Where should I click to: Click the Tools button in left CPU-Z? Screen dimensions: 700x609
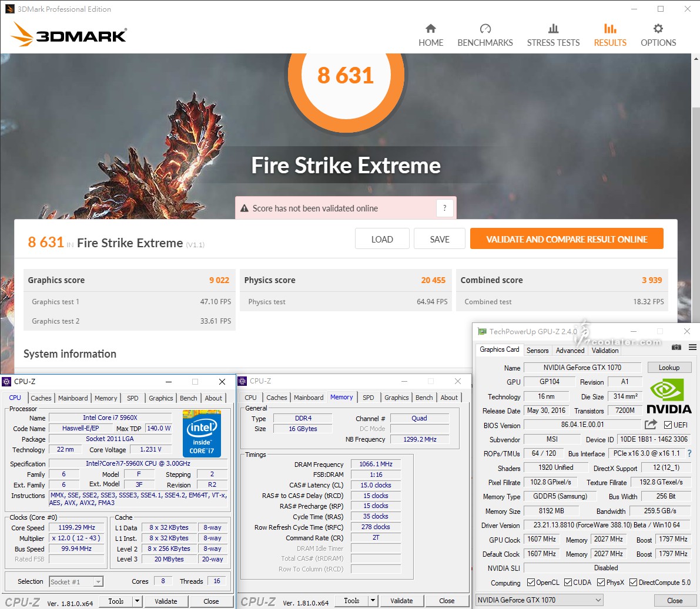[x=116, y=601]
